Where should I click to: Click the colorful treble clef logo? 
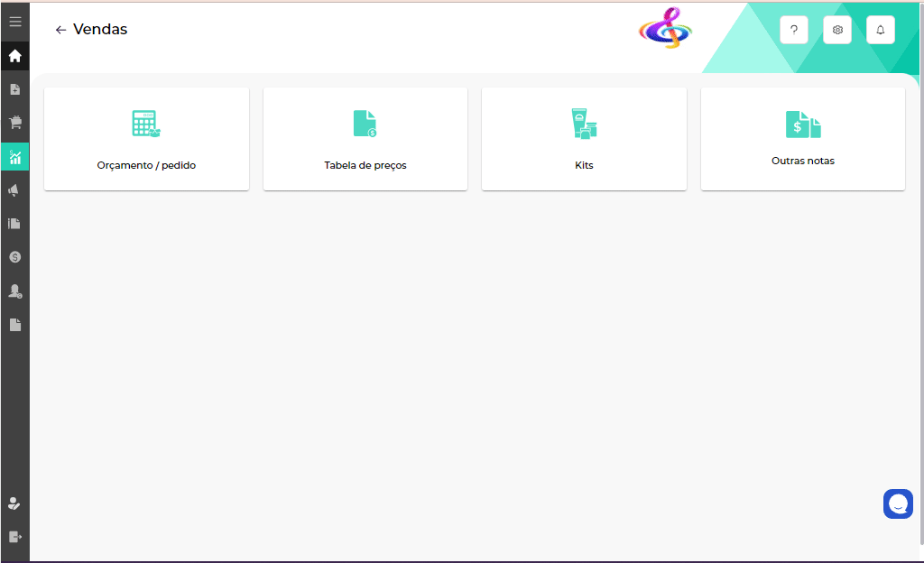coord(666,28)
